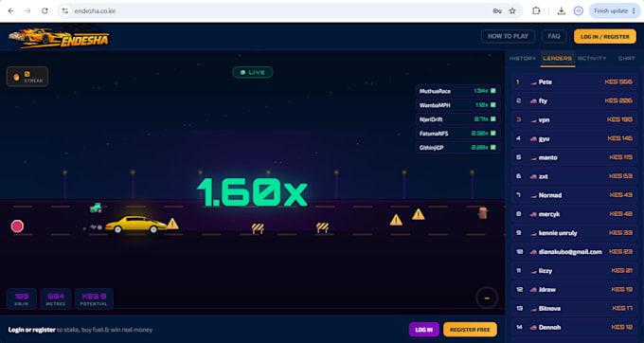This screenshot has height=343, width=644.
Task: Select leader row dianakubo@gmail.com
Action: pyautogui.click(x=574, y=252)
